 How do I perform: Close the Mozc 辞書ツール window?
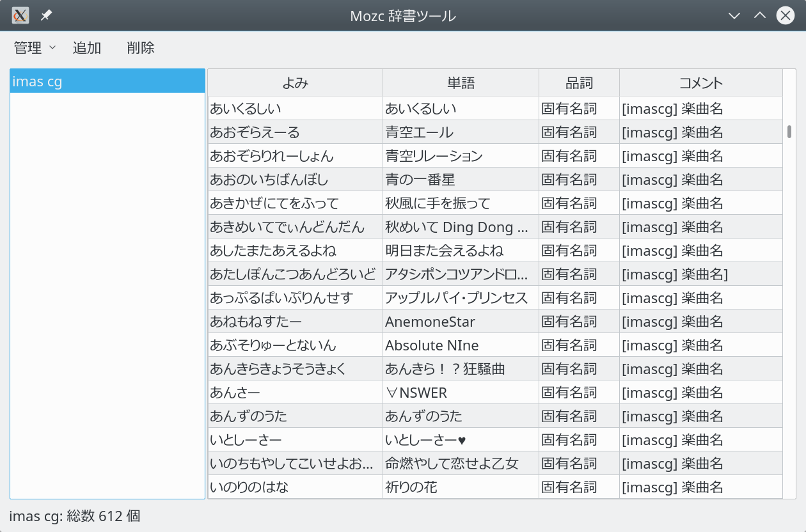pos(786,15)
